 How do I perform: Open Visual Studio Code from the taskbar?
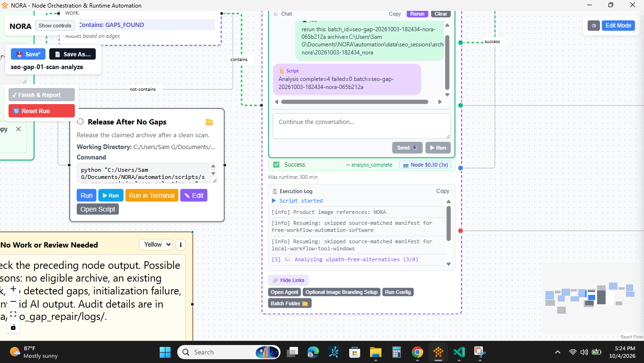point(458,352)
